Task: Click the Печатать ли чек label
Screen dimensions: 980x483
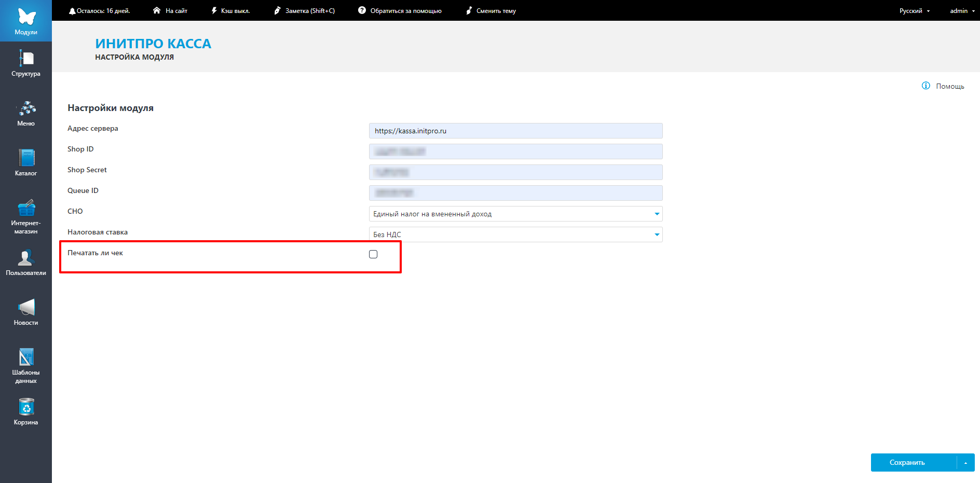Action: (x=95, y=253)
